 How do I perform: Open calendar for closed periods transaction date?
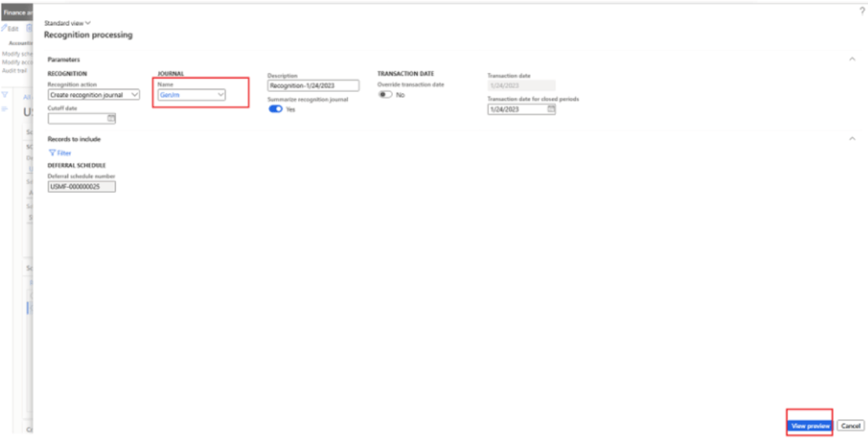coord(551,110)
